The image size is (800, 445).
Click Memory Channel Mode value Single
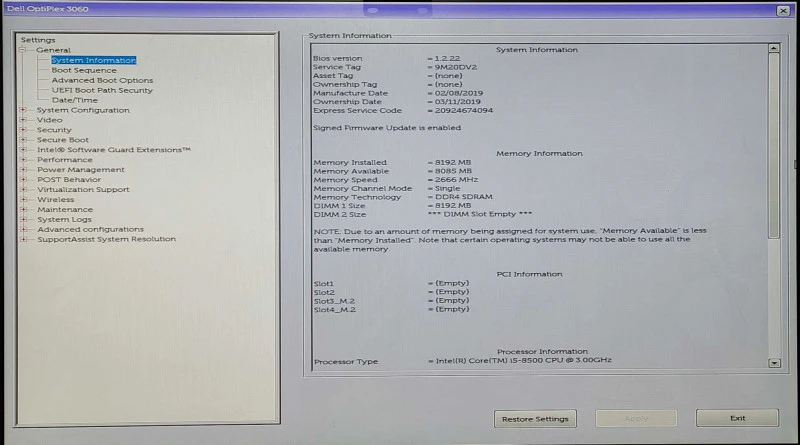pyautogui.click(x=447, y=188)
